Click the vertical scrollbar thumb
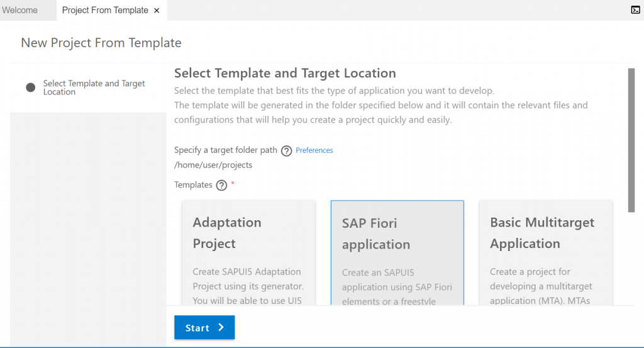 [631, 140]
